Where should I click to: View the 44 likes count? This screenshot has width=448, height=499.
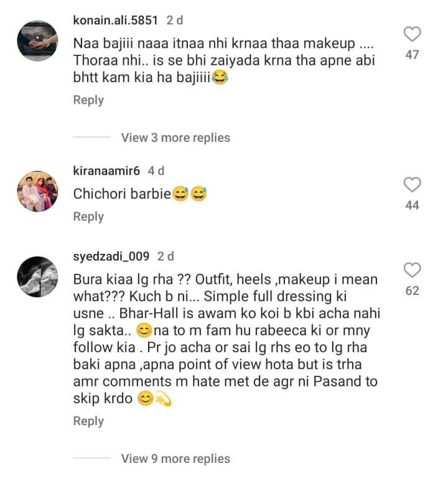412,205
